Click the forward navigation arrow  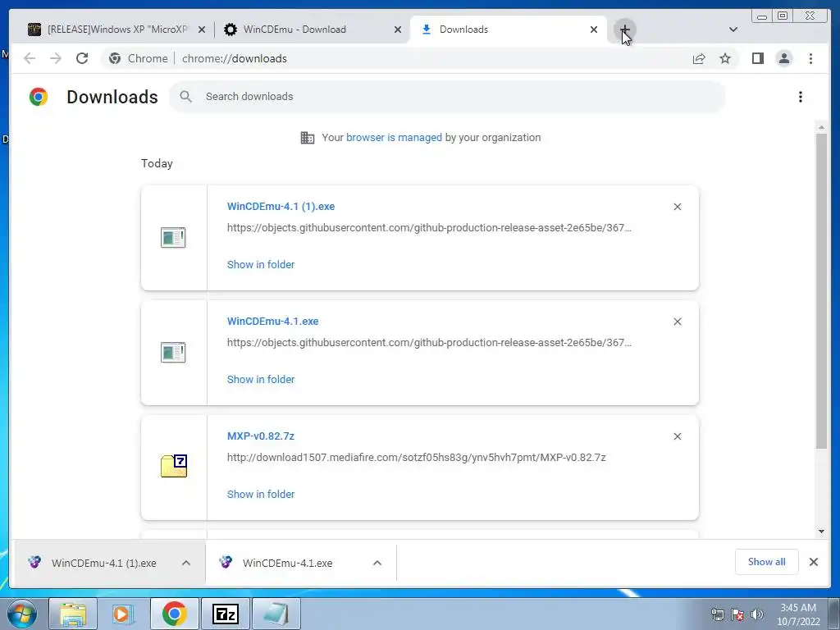[x=56, y=58]
